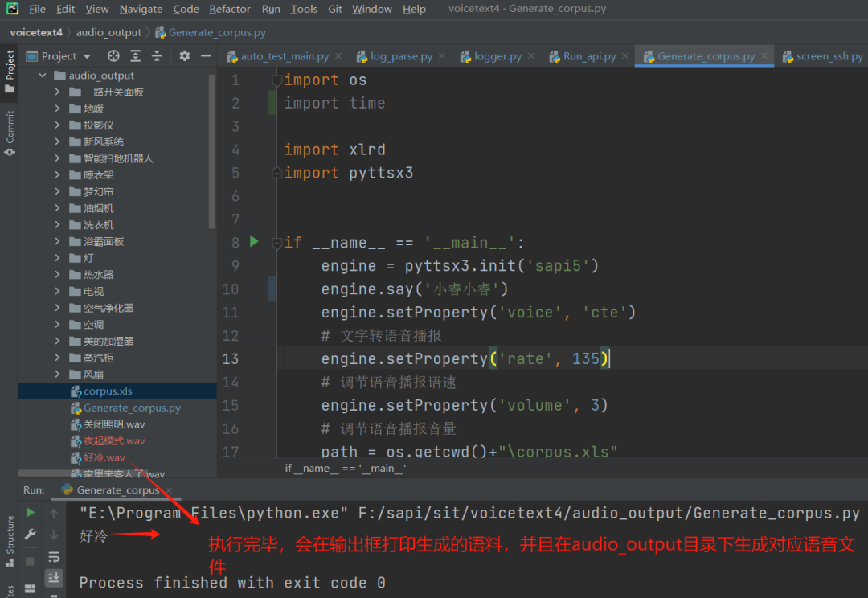Select the 电视 folder
The image size is (868, 598).
pyautogui.click(x=117, y=291)
